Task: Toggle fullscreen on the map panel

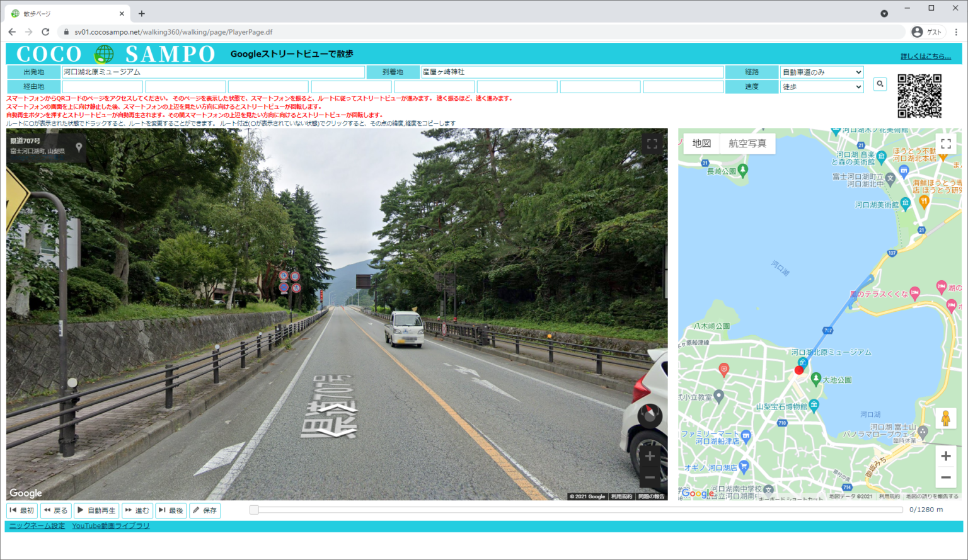Action: pos(945,144)
